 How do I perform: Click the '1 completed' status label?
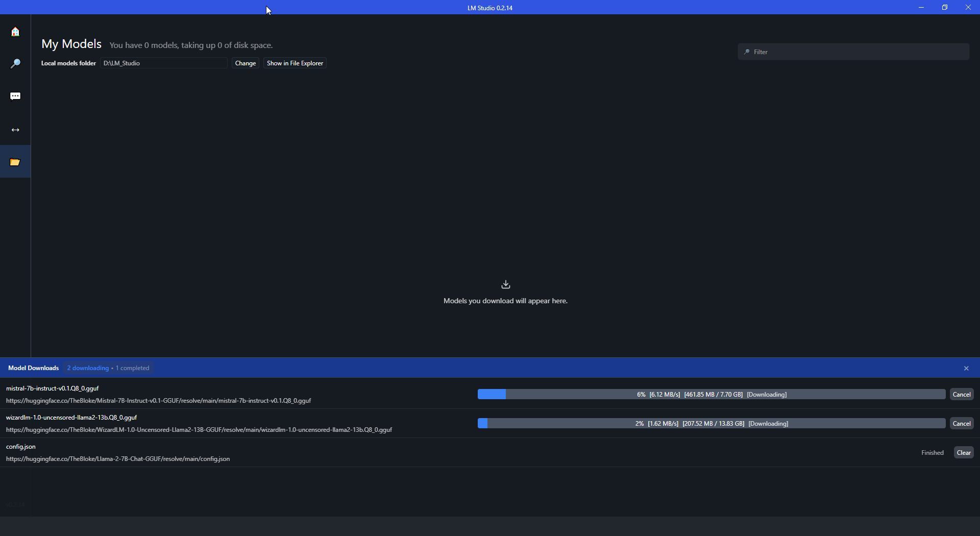point(132,368)
